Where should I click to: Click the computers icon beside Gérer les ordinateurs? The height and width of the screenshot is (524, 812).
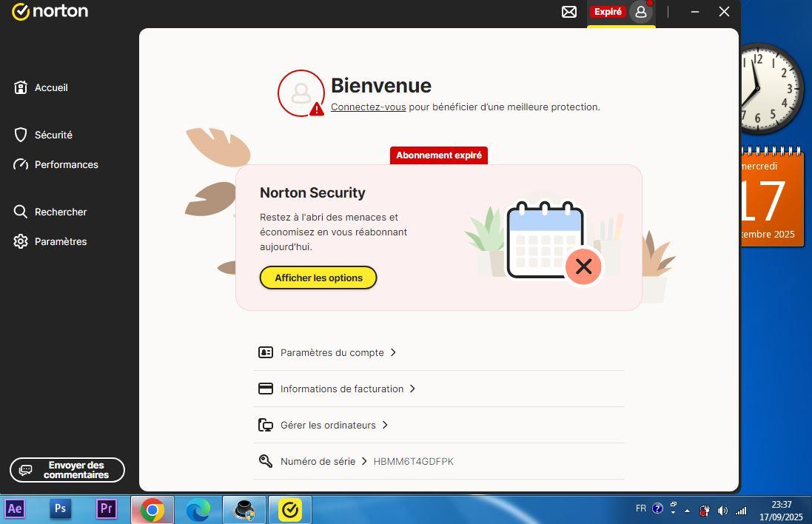pyautogui.click(x=266, y=425)
